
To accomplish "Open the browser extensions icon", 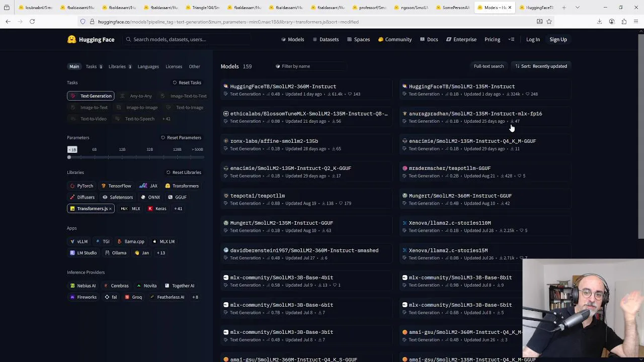I will click(624, 22).
